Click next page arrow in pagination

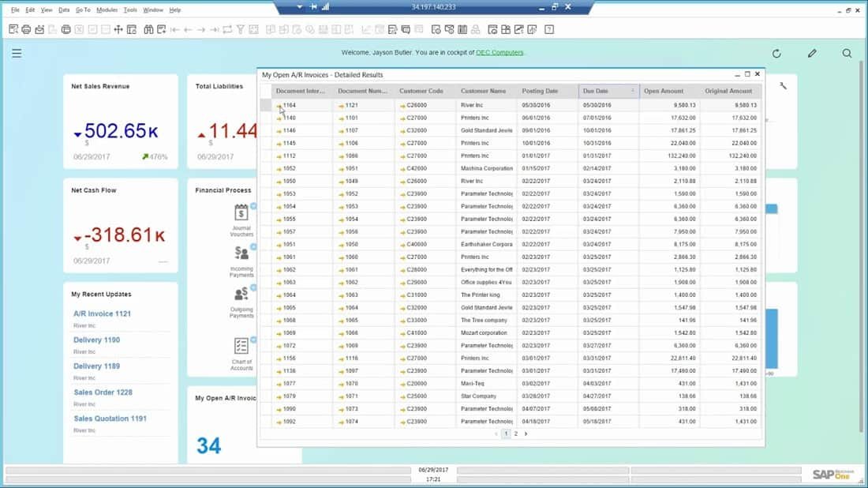(x=526, y=434)
